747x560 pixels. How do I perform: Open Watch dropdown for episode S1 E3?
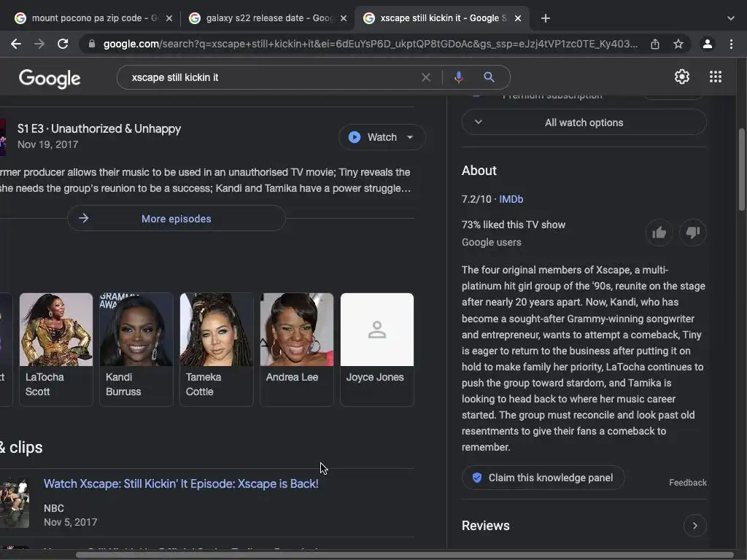[x=382, y=137]
